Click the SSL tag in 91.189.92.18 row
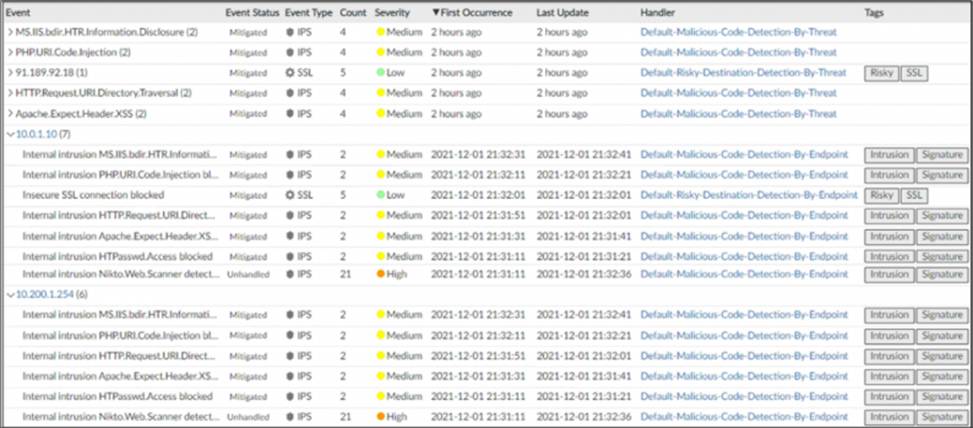 pos(913,73)
